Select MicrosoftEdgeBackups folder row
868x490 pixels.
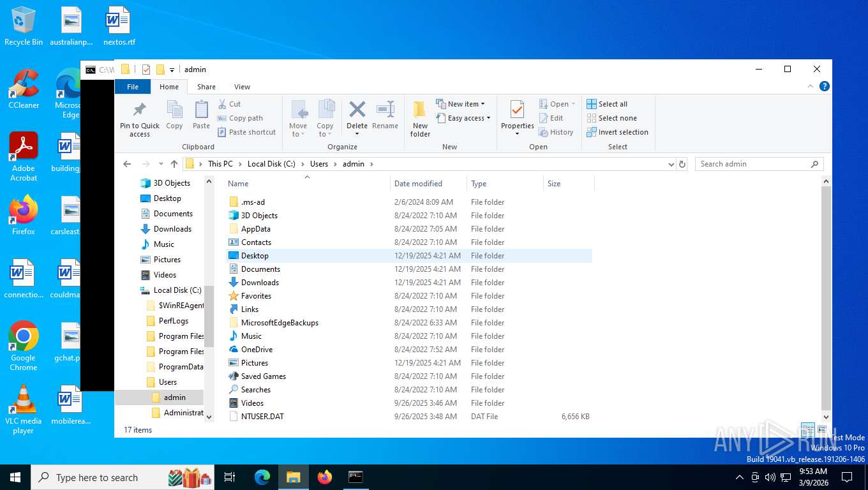pyautogui.click(x=410, y=323)
